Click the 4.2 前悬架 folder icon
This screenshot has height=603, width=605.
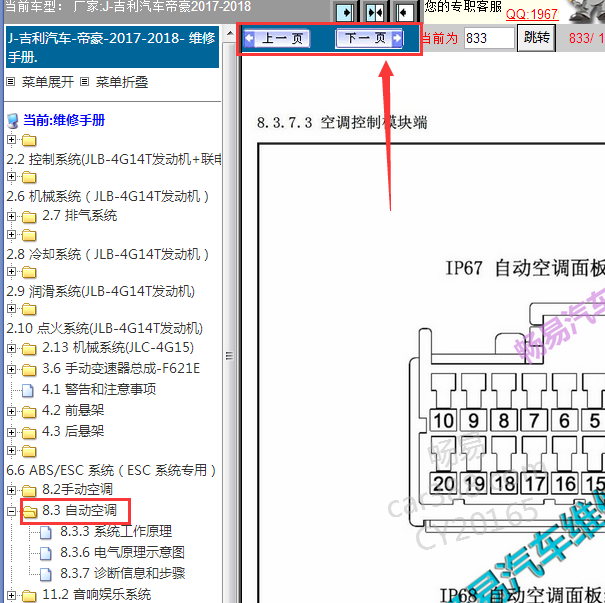pyautogui.click(x=29, y=412)
